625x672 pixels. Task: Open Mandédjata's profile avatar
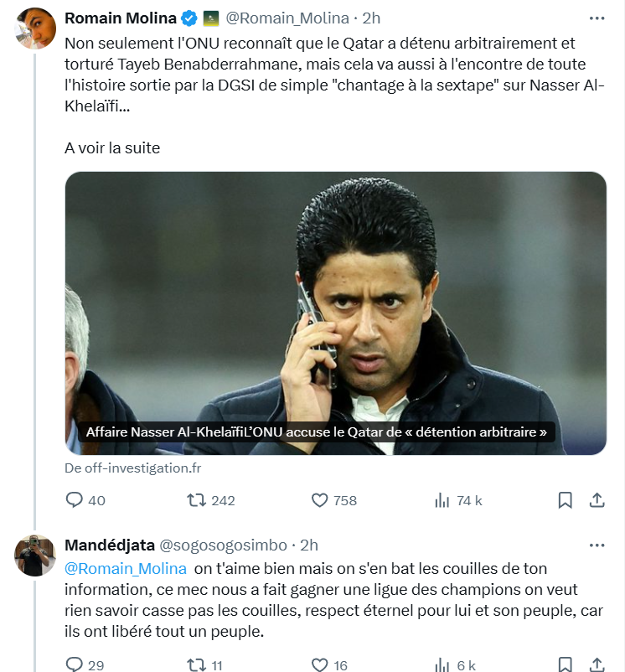tap(35, 555)
